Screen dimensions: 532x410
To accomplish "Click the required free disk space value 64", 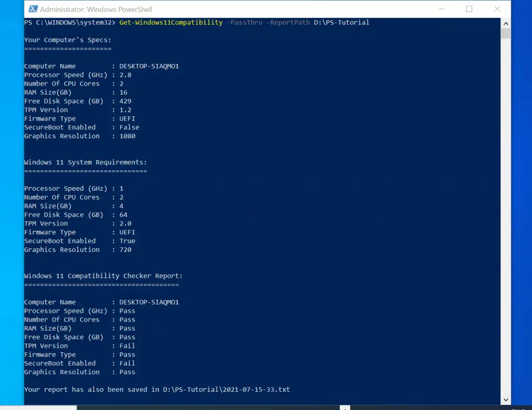I will coord(123,215).
